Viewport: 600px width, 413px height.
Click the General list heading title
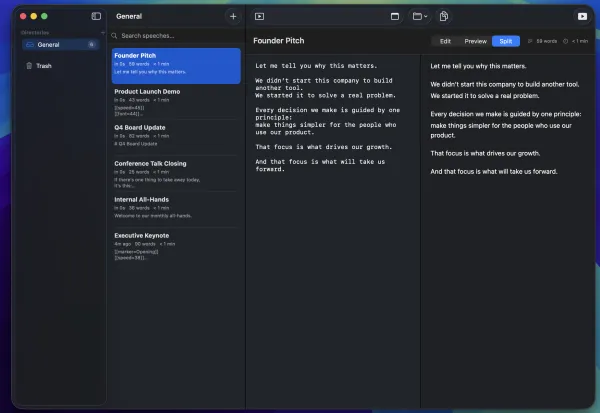pos(129,16)
